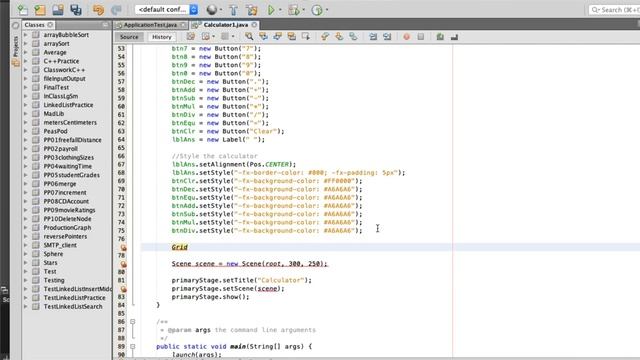Close the Calculator1.java tab
This screenshot has height=360, width=640.
(x=254, y=25)
